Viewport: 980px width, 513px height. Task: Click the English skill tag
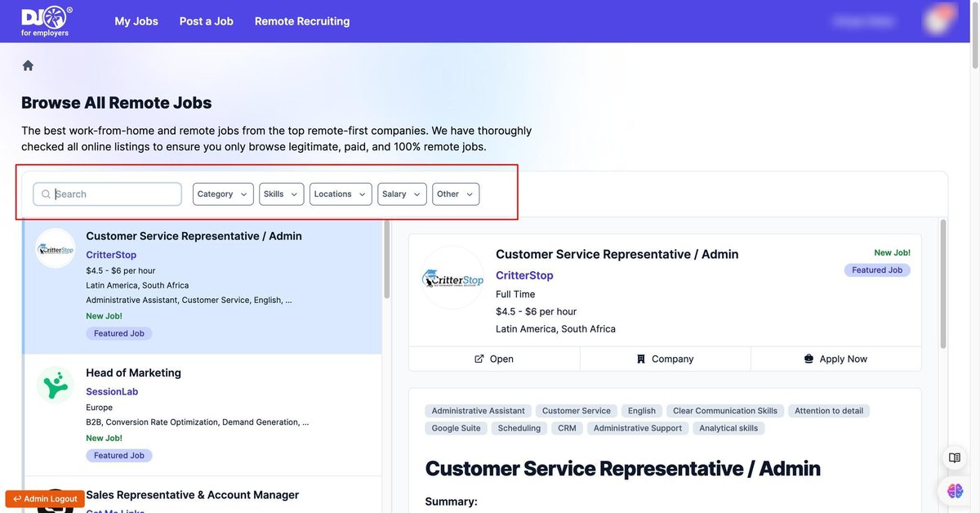click(642, 411)
